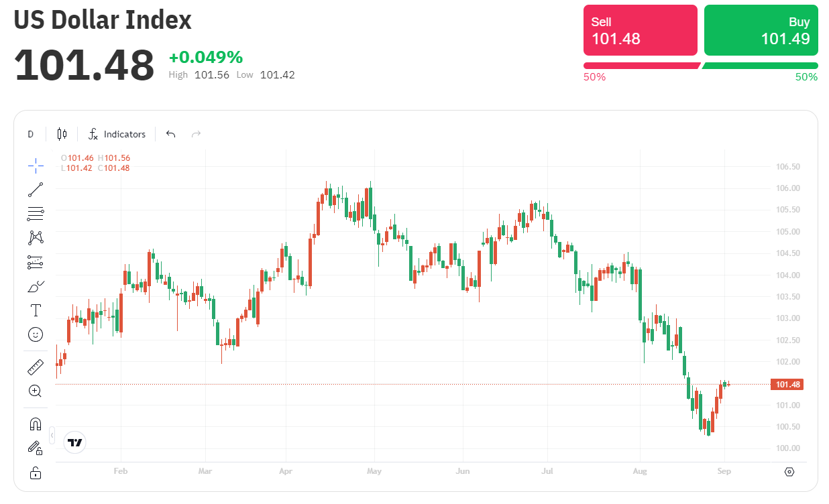Open the candlestick chart style menu

coord(62,134)
